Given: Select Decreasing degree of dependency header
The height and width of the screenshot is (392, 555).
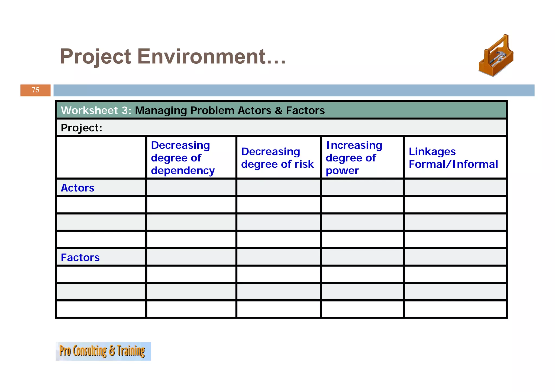Looking at the screenshot, I should [191, 158].
